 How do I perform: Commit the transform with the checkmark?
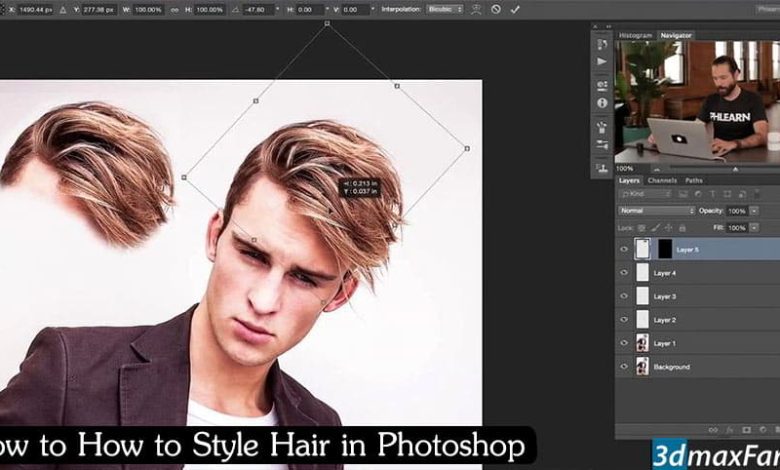click(515, 9)
